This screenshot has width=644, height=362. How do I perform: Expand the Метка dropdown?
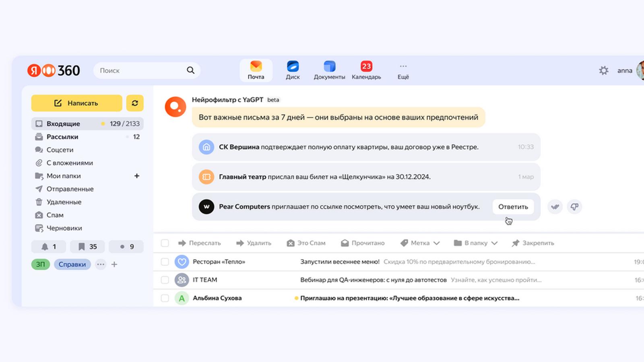coord(420,243)
